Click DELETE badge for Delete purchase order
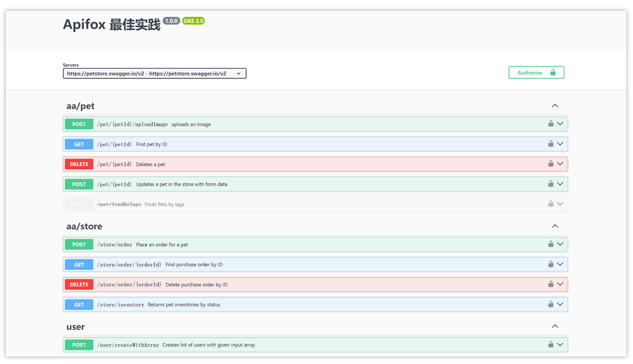633x364 pixels. coord(79,284)
